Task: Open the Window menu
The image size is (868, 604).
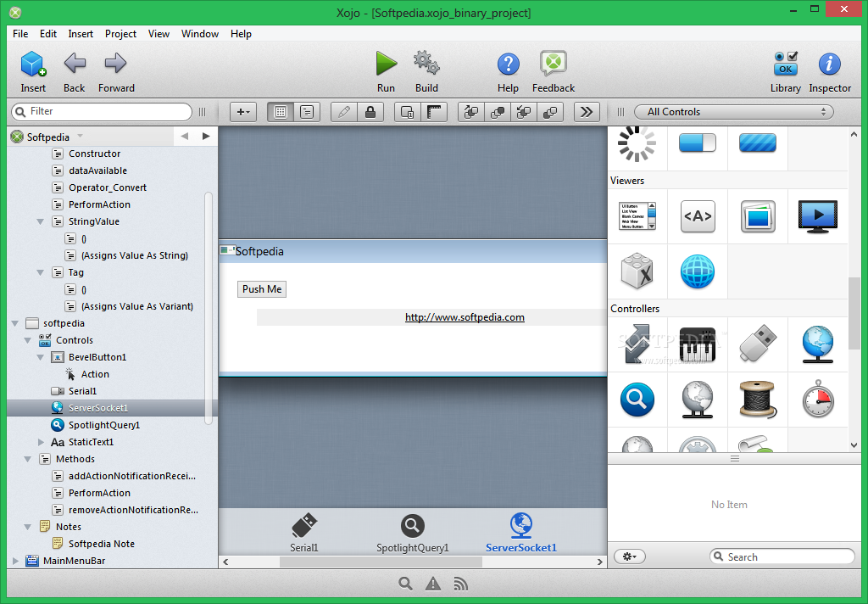Action: click(x=200, y=34)
